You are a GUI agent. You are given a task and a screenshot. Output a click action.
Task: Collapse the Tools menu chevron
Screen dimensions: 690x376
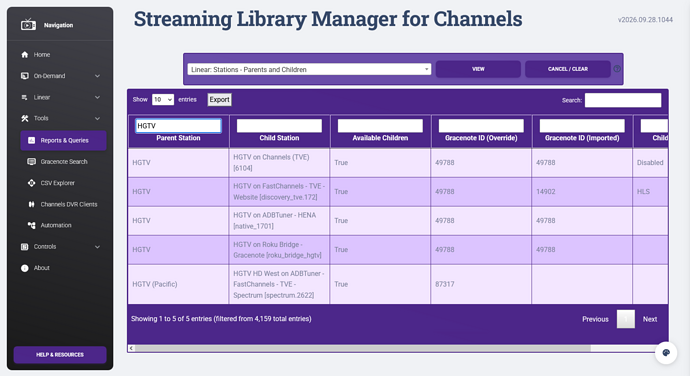[97, 118]
